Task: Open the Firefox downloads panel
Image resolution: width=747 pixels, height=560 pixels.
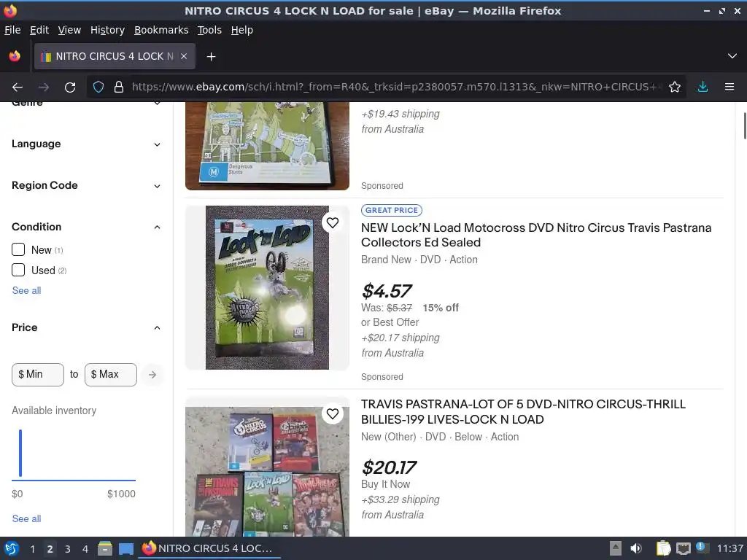Action: point(703,87)
